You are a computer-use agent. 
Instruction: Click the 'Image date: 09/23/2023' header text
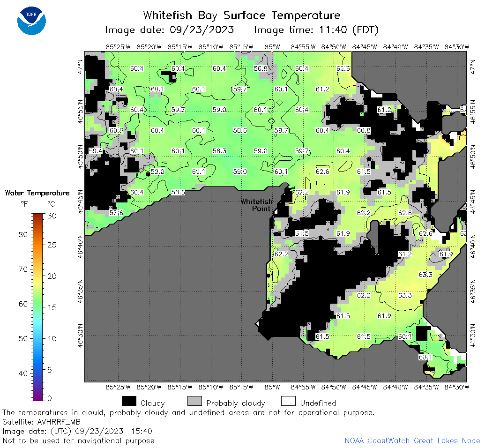(x=170, y=30)
